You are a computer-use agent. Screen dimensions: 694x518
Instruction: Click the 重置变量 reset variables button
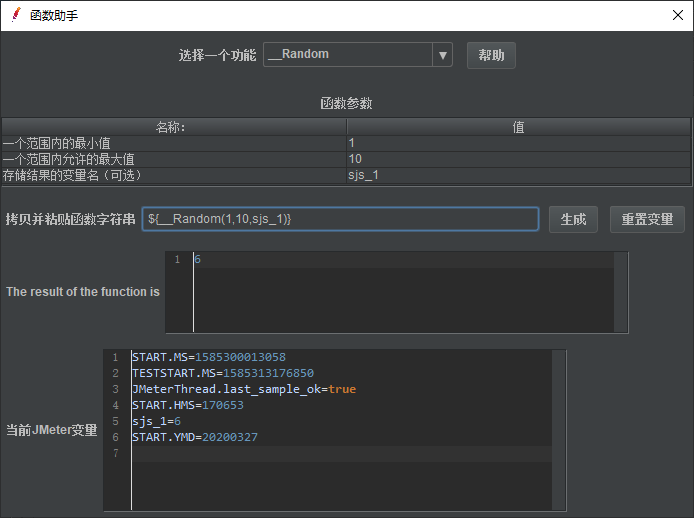647,219
